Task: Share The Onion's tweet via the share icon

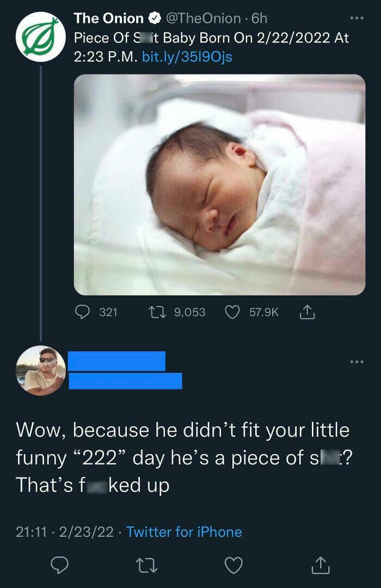Action: pyautogui.click(x=305, y=312)
